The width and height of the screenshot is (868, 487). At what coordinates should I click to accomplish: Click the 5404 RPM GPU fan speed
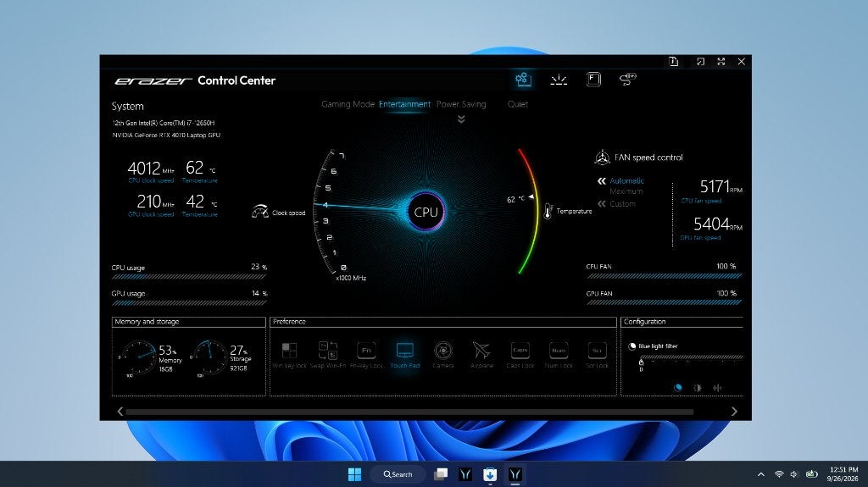pos(718,224)
